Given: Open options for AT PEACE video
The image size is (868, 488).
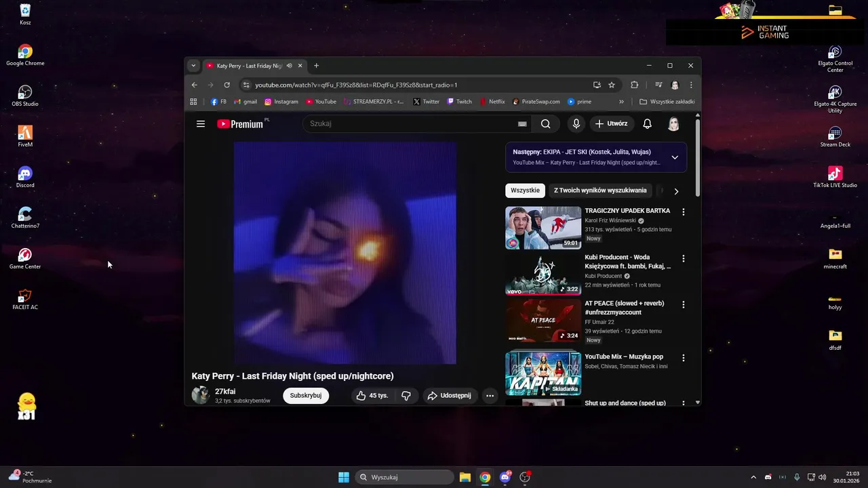Looking at the screenshot, I should click(683, 305).
